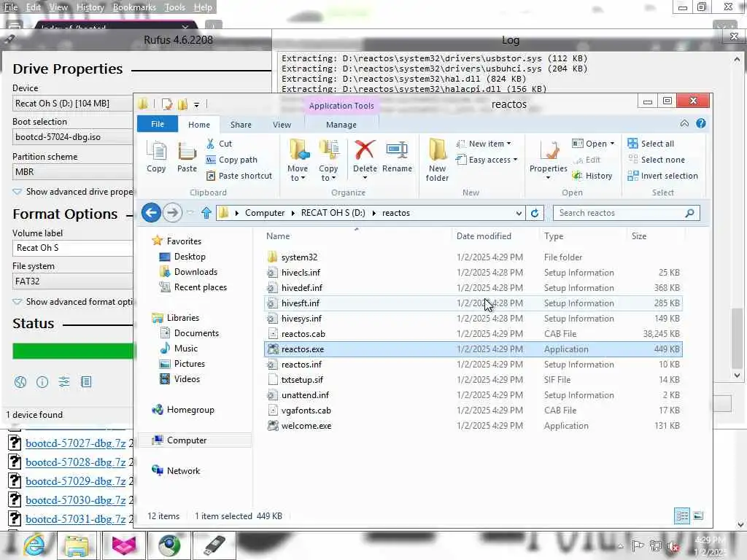Expand Show advanced format options in Rufus
The width and height of the screenshot is (747, 560).
tap(73, 301)
